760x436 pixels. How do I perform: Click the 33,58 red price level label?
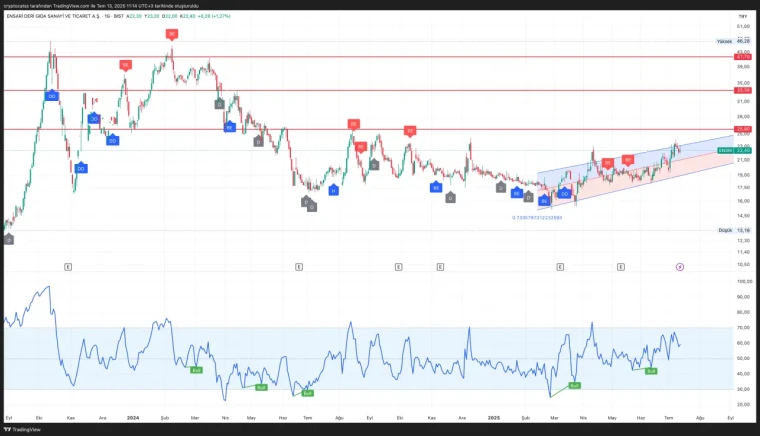pyautogui.click(x=742, y=91)
